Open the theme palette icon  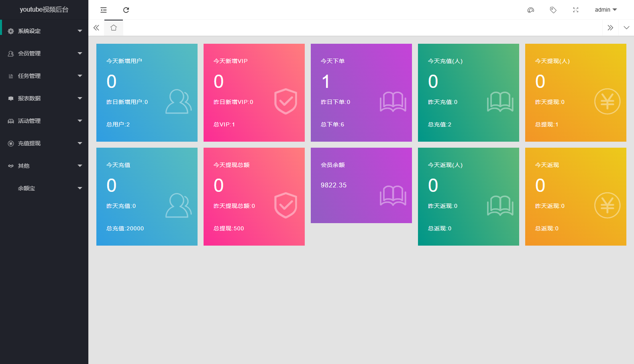(x=531, y=10)
